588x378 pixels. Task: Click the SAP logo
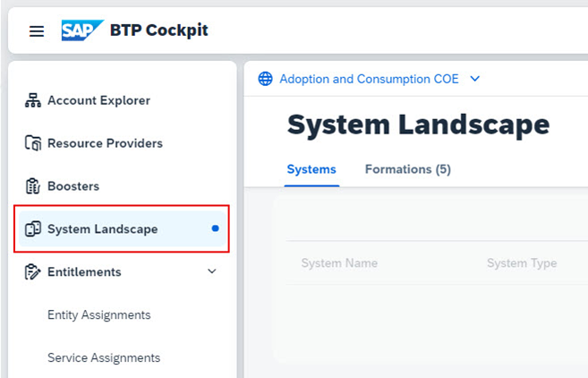point(82,31)
